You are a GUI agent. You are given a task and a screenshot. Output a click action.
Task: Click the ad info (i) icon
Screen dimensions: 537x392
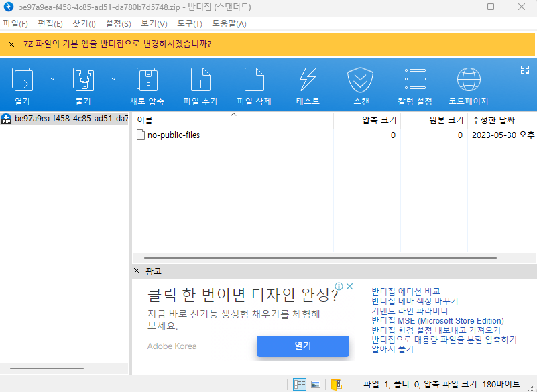tap(339, 287)
